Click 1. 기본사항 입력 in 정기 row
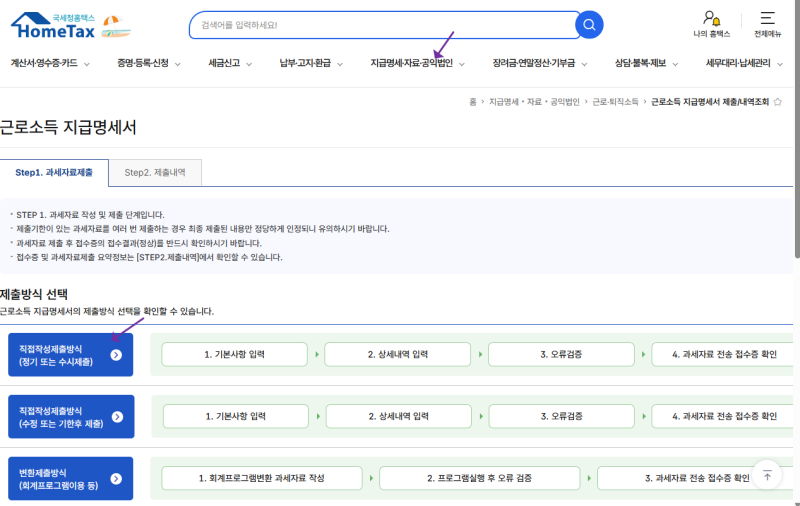 pos(235,355)
